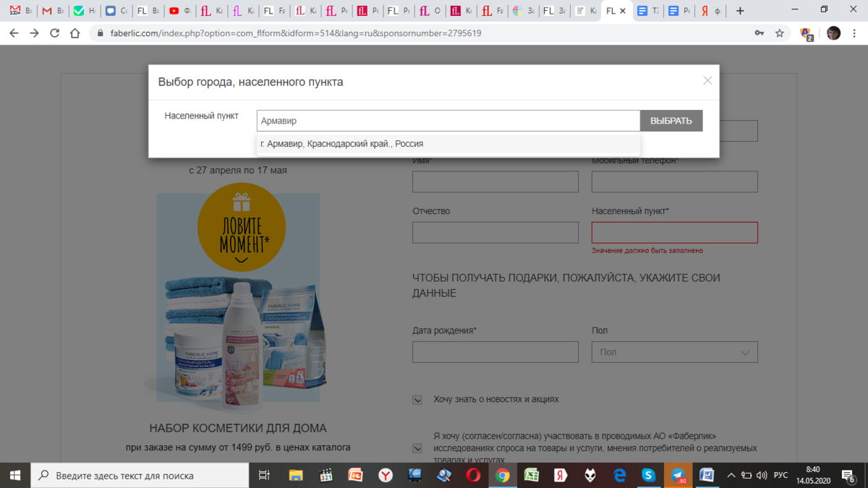Viewport: 868px width, 488px height.
Task: Open the Yandex Browser taskbar icon
Action: click(385, 475)
